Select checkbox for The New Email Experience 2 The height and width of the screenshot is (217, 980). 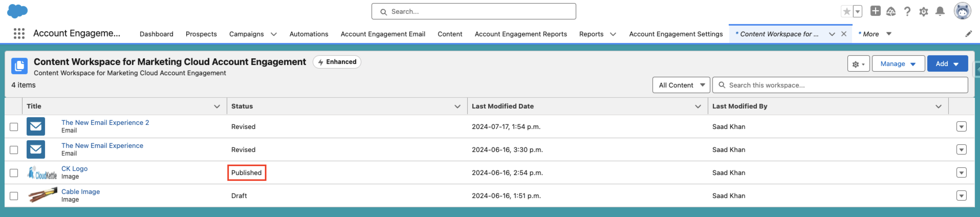point(14,127)
